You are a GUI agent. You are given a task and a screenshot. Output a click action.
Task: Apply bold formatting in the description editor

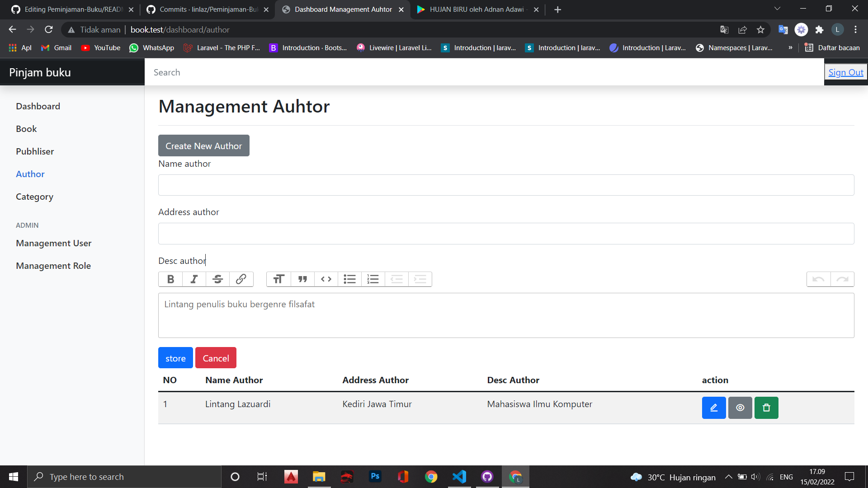pos(170,279)
